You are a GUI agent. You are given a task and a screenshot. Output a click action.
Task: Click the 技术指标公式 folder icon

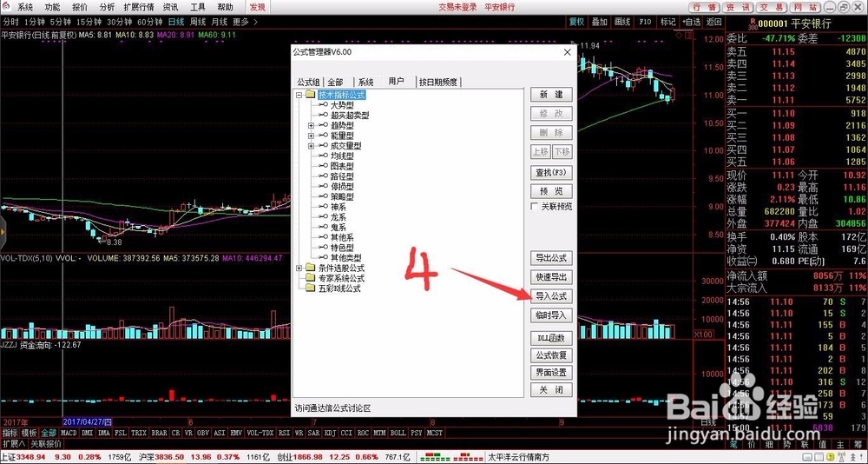[x=310, y=96]
